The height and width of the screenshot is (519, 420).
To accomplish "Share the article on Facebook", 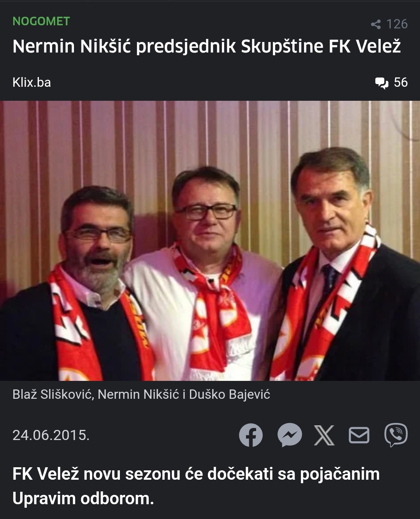I will pos(251,435).
